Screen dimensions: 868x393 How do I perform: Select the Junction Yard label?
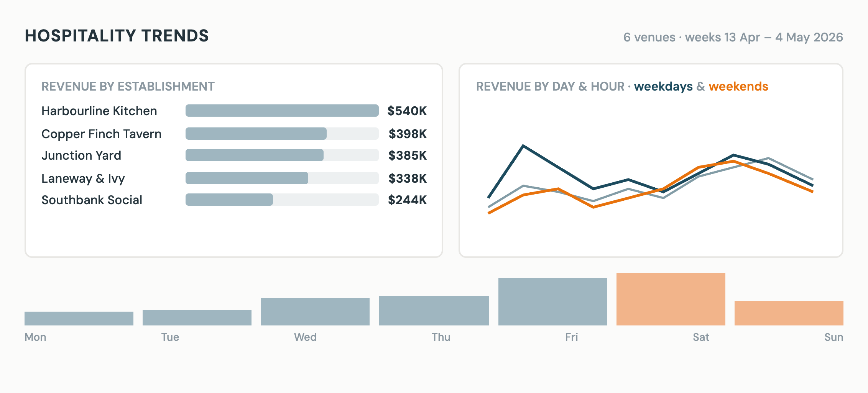(81, 155)
